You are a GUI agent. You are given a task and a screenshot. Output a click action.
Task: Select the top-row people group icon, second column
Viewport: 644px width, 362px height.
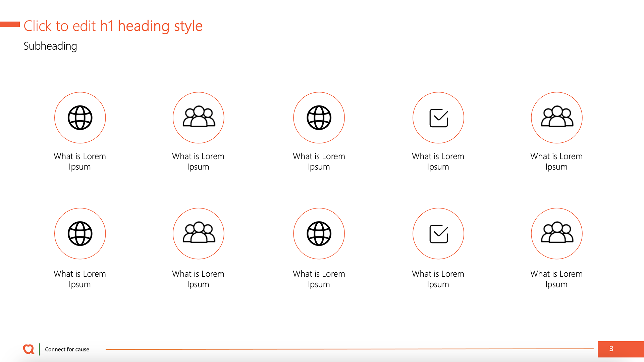(199, 117)
